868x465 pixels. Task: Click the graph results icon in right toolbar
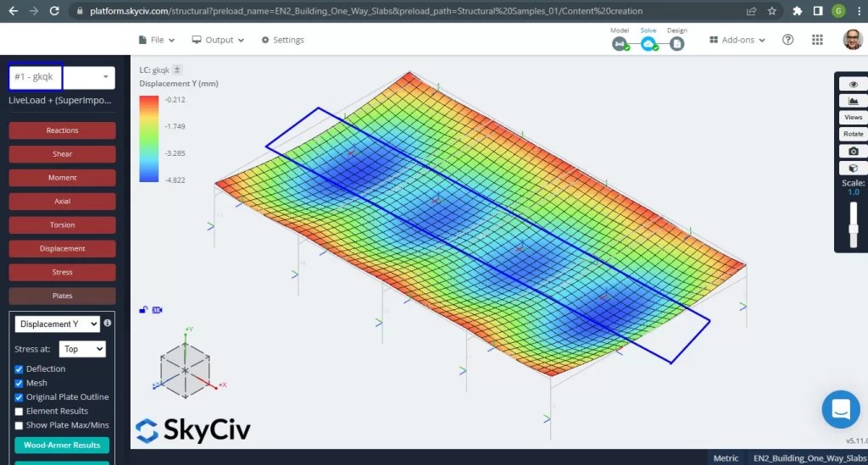tap(853, 101)
